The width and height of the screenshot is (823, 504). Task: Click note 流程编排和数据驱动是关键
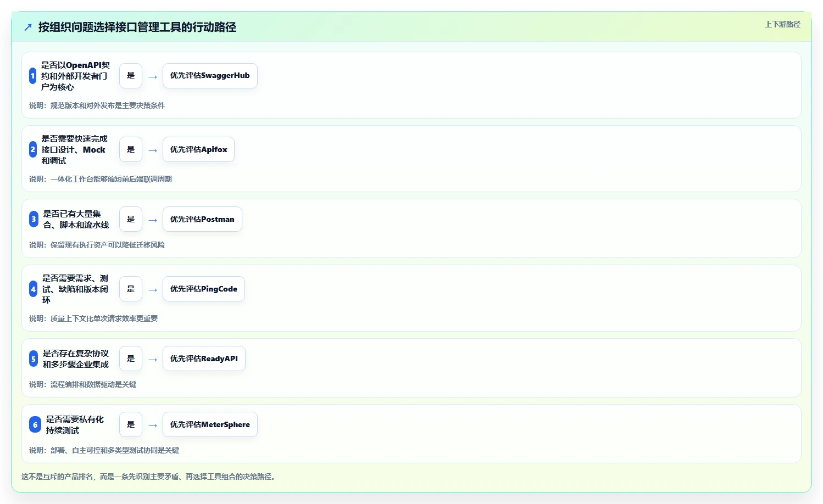[x=93, y=384]
